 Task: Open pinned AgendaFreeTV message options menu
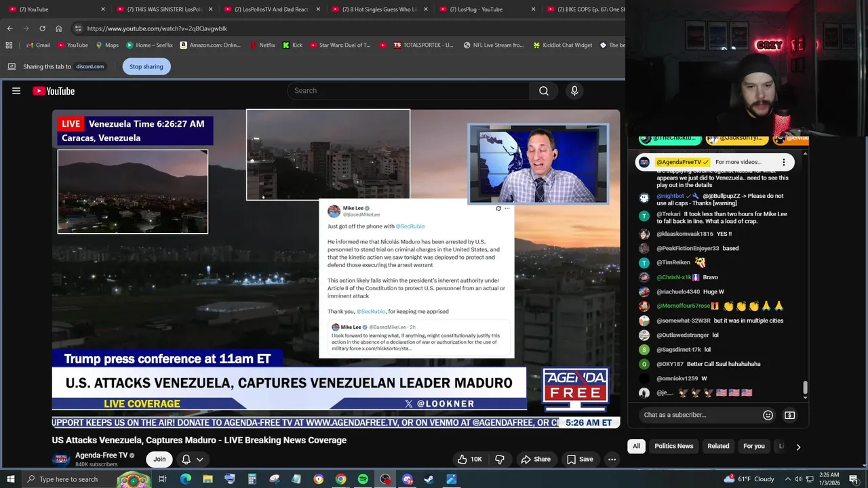784,162
